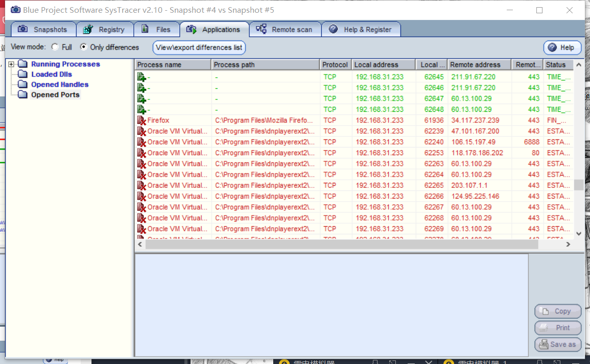Click removed icon on port 62239 row
590x364 pixels.
point(141,131)
